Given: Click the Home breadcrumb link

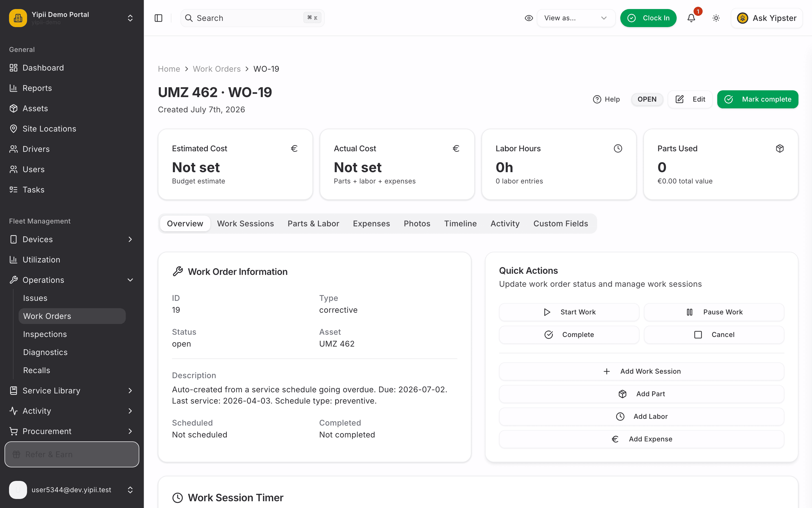Looking at the screenshot, I should pos(169,69).
